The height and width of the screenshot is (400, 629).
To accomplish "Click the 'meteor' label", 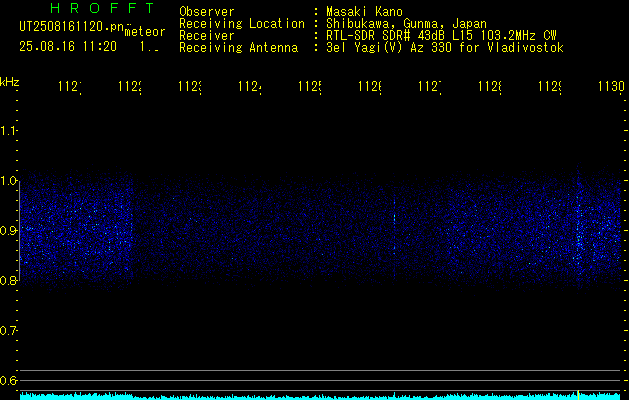I will (145, 32).
